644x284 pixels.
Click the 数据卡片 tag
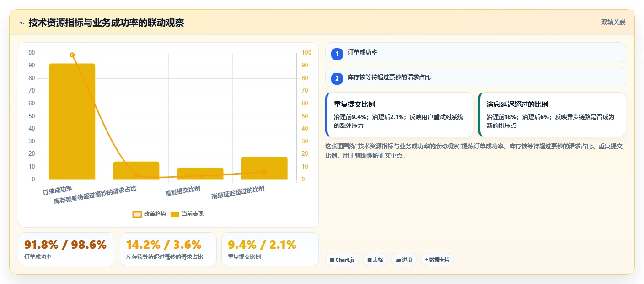[x=437, y=260]
